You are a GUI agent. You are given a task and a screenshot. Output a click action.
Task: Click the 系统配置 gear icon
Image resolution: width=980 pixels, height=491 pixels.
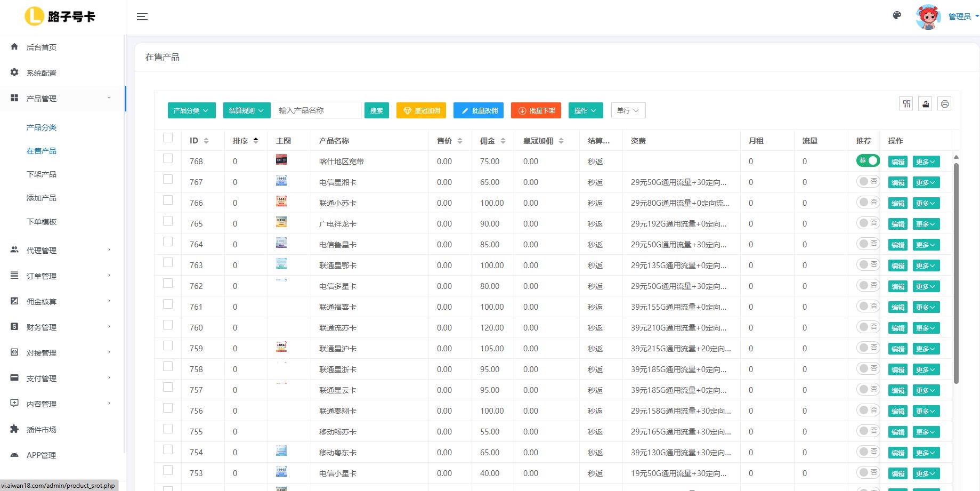pyautogui.click(x=14, y=73)
